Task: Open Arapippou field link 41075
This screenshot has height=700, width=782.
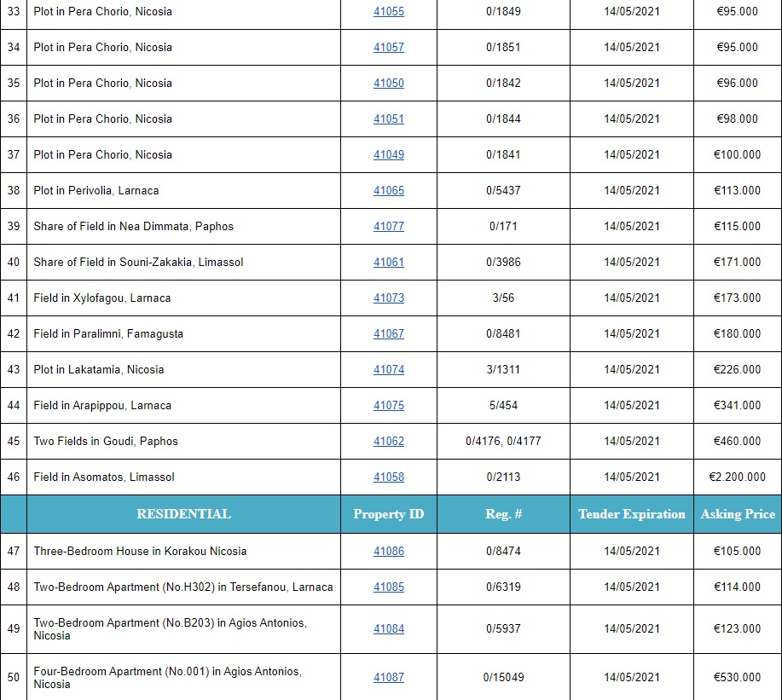Action: 389,406
